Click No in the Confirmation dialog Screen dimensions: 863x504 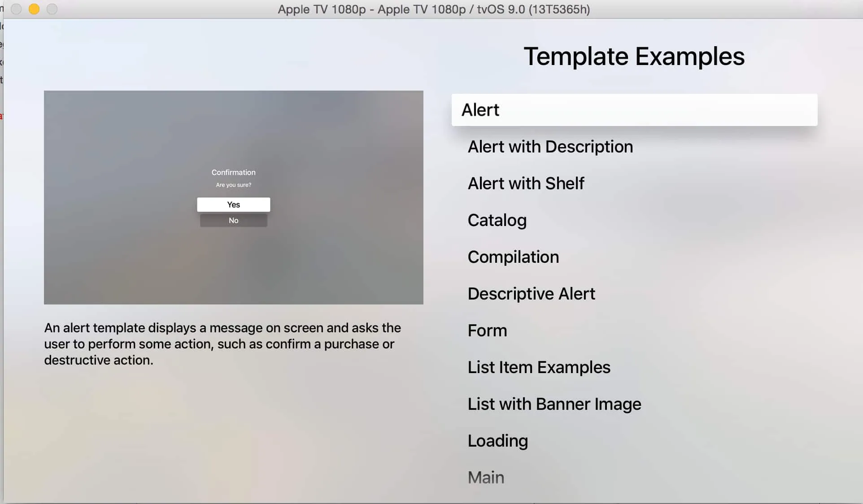[233, 220]
